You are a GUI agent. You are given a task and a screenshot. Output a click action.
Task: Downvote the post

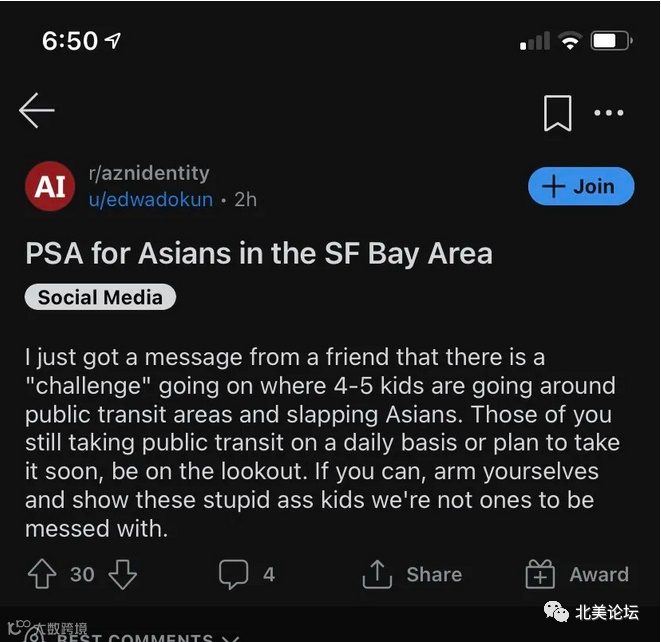coord(122,574)
